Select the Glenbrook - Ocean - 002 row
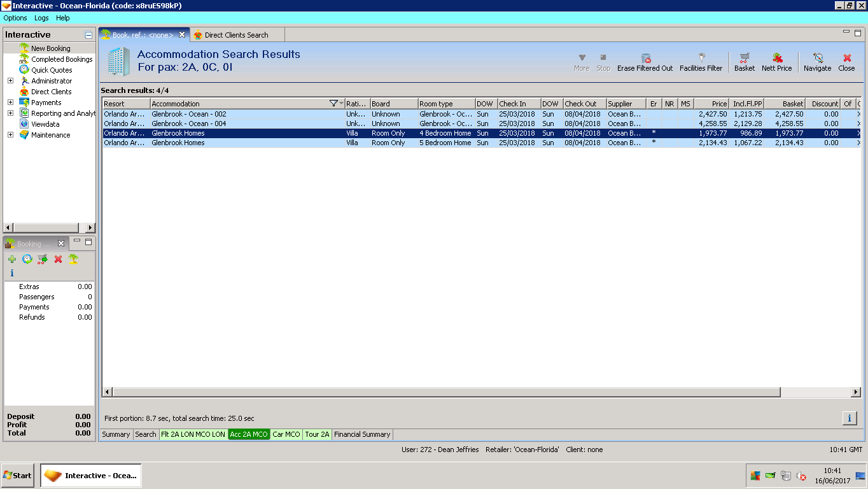The height and width of the screenshot is (489, 868). coord(481,114)
